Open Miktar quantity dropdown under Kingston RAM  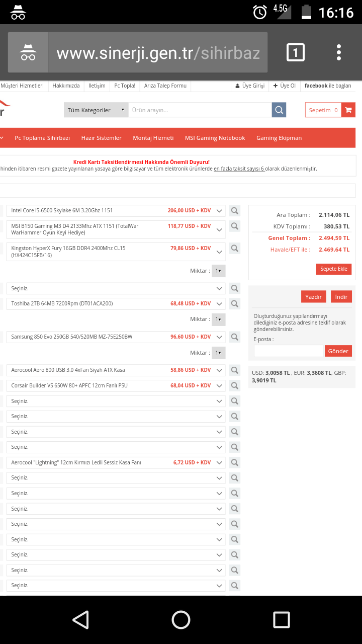click(x=219, y=271)
